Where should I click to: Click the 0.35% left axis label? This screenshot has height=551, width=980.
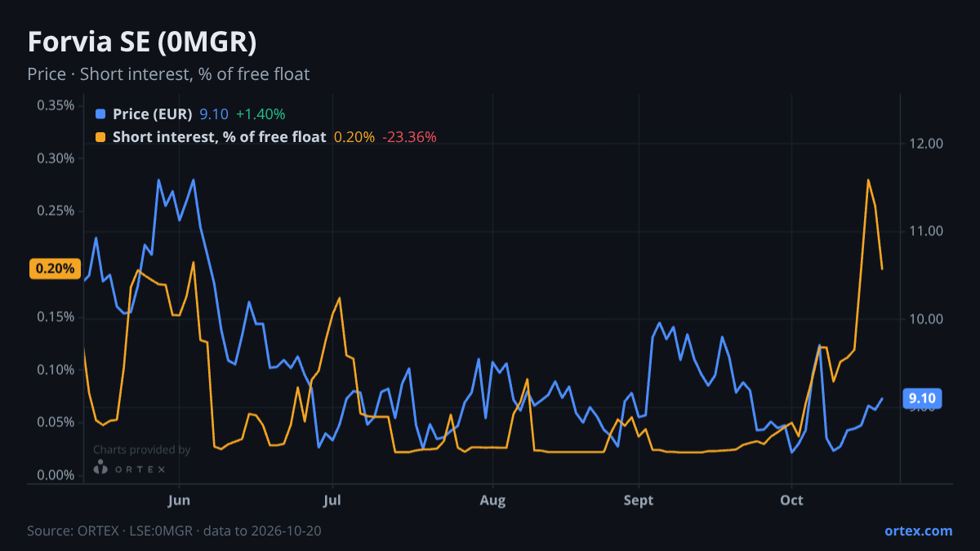coord(56,105)
